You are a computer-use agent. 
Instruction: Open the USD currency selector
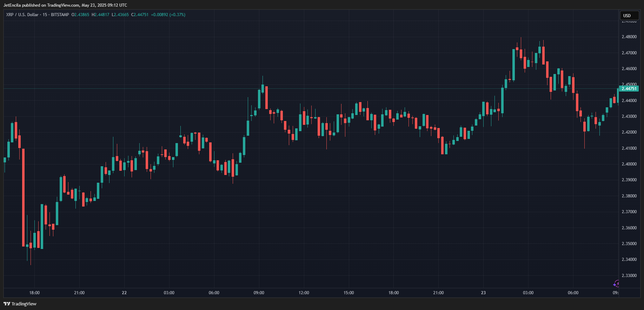pyautogui.click(x=630, y=15)
